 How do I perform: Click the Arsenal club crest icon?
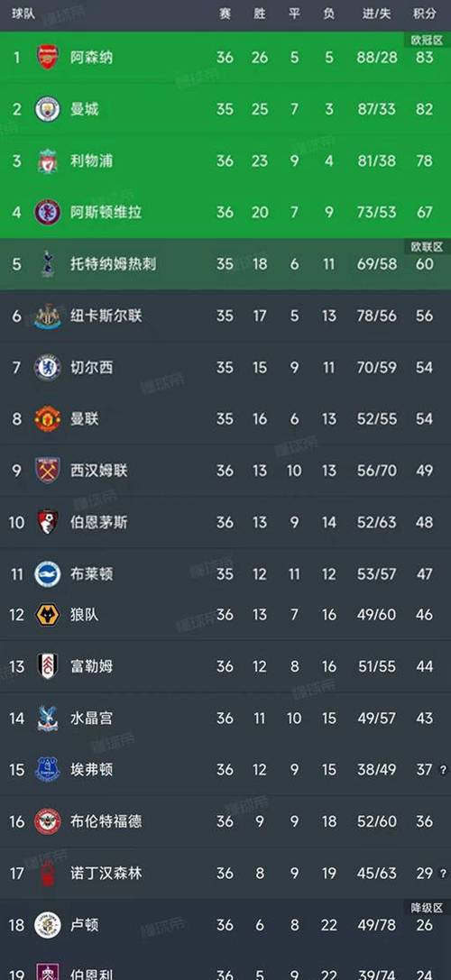click(x=48, y=58)
